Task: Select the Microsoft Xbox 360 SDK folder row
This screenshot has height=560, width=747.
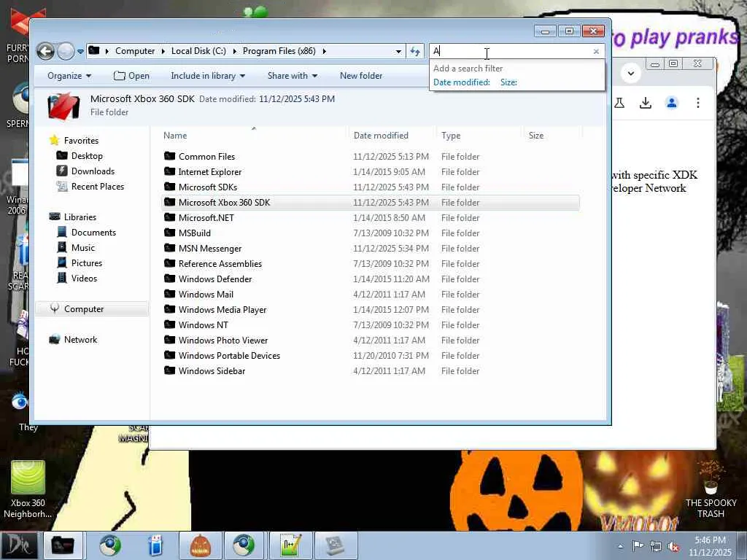Action: tap(371, 203)
